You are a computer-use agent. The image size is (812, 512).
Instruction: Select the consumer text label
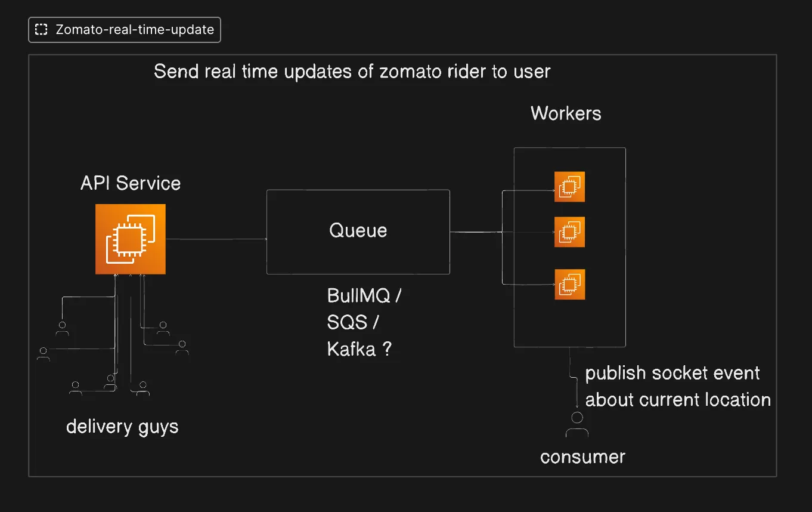[582, 457]
